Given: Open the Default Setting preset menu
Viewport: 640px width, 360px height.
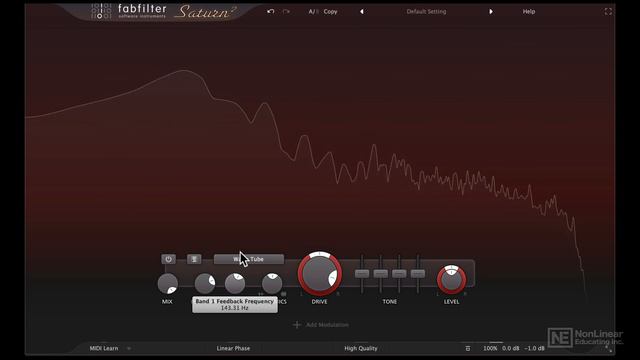Looking at the screenshot, I should tap(426, 11).
